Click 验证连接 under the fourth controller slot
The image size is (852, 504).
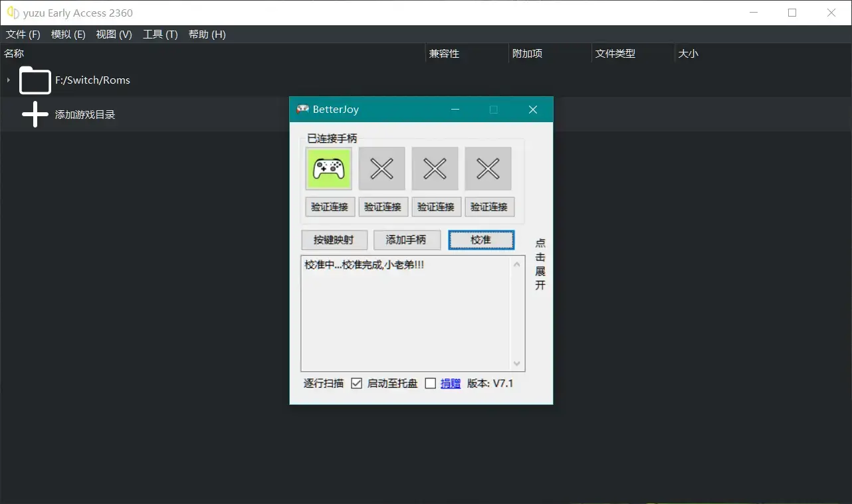click(x=489, y=207)
